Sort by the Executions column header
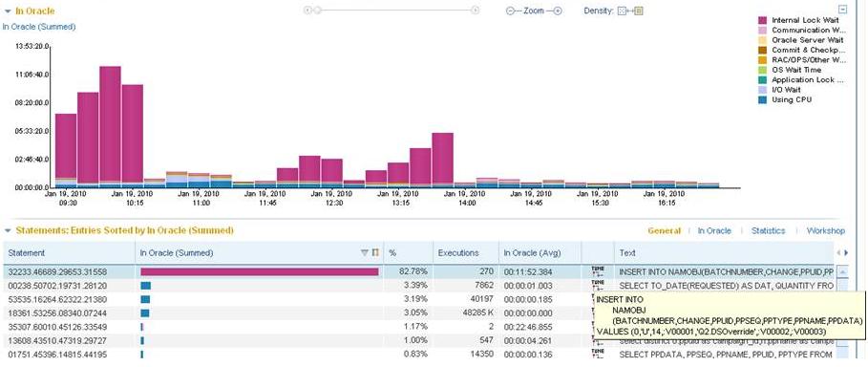This screenshot has height=367, width=868. coord(466,253)
